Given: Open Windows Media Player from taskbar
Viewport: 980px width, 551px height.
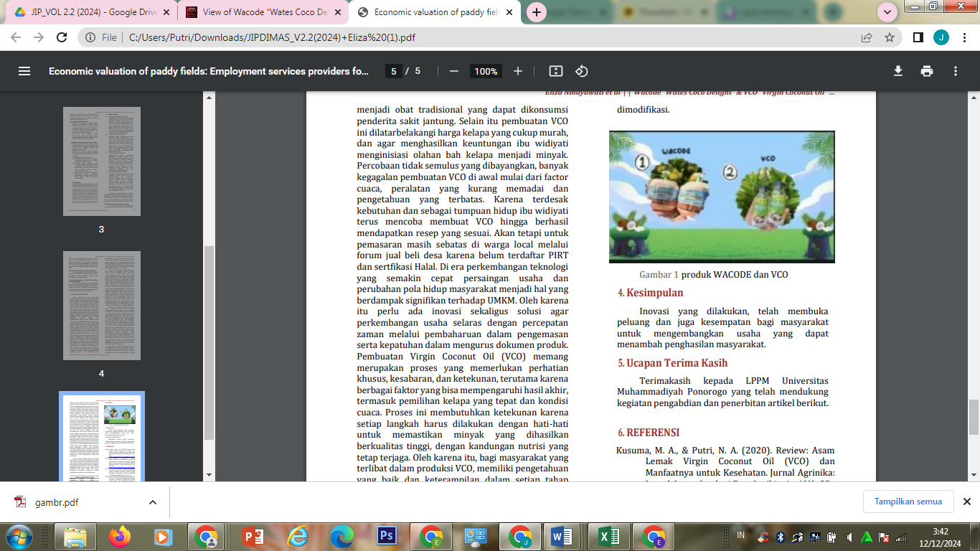Looking at the screenshot, I should point(162,537).
